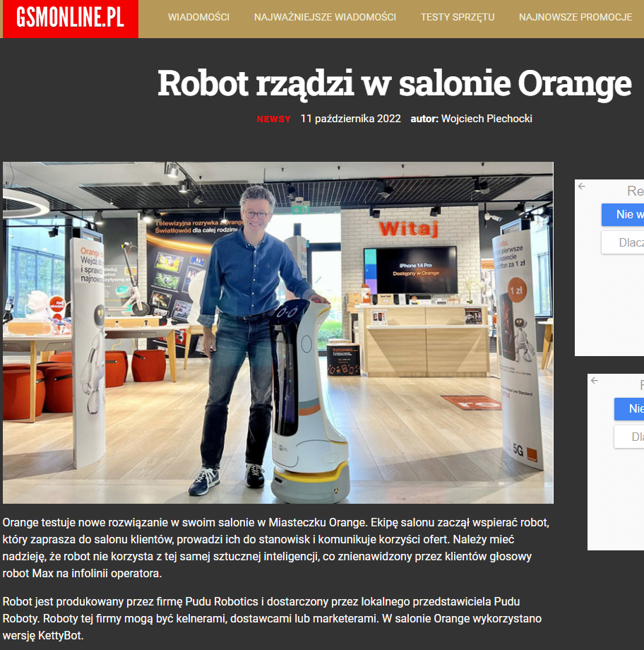The width and height of the screenshot is (644, 650).
Task: Click back arrow in lower ad panel
Action: 595,381
